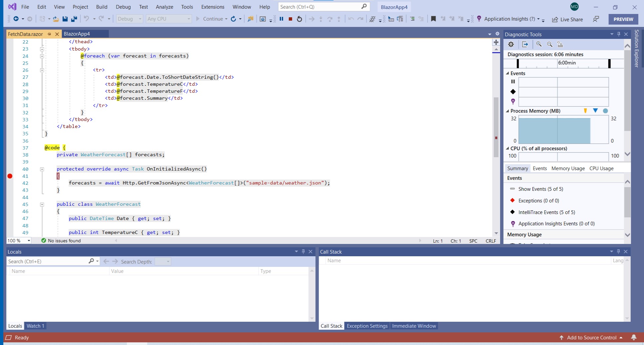The width and height of the screenshot is (644, 345).
Task: Click the Restart debugging icon
Action: pyautogui.click(x=299, y=19)
